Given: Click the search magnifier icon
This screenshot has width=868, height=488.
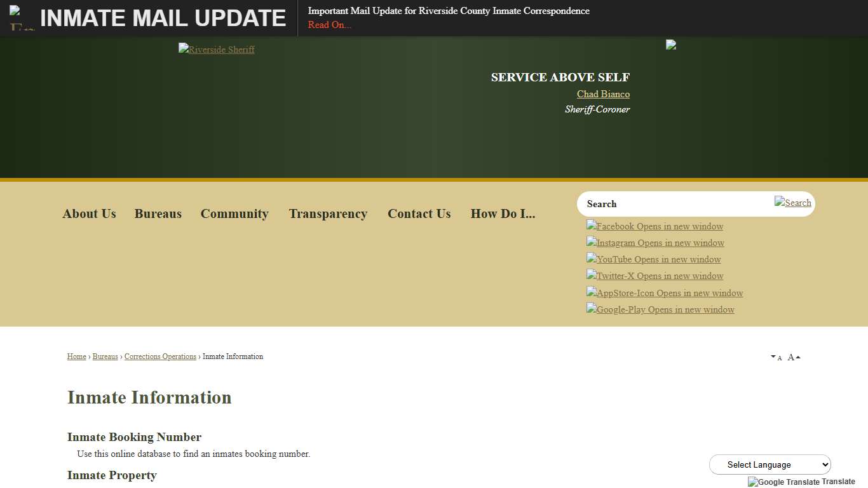Looking at the screenshot, I should pyautogui.click(x=793, y=203).
